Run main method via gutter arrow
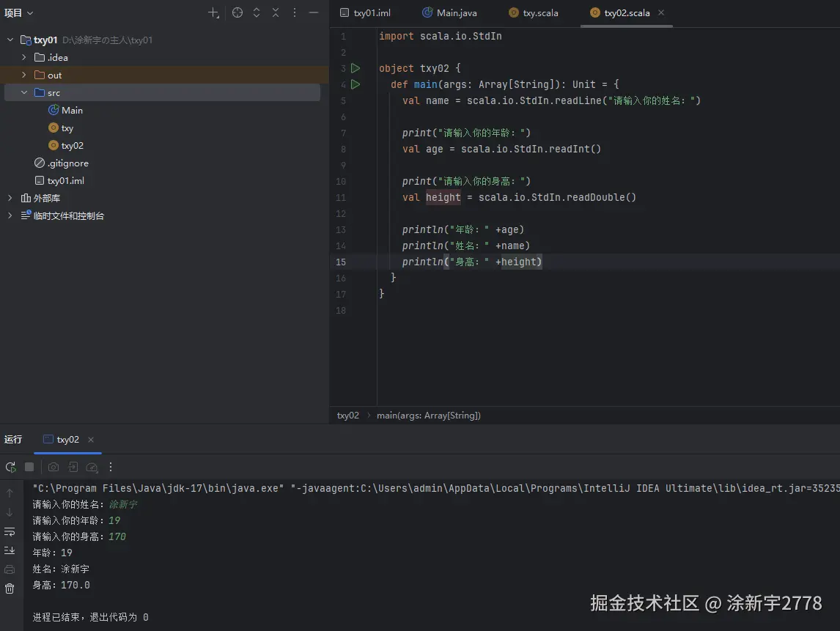Viewport: 840px width, 631px height. 355,84
